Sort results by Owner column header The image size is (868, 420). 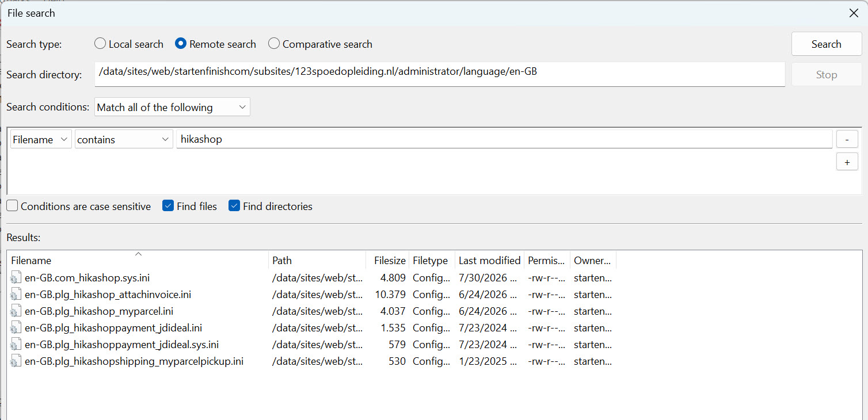593,261
